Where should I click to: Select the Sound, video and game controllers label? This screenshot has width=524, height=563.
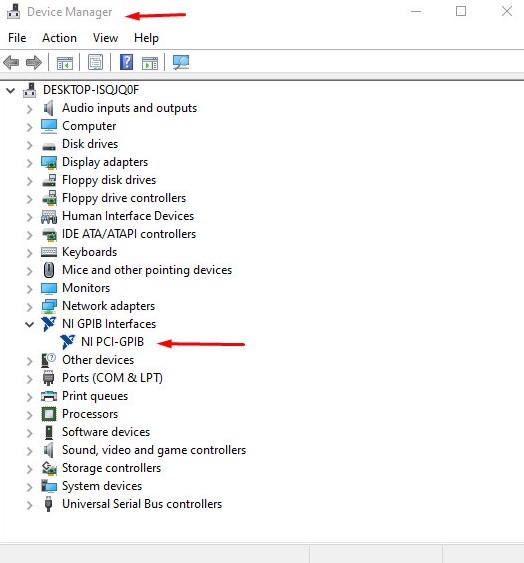[154, 450]
